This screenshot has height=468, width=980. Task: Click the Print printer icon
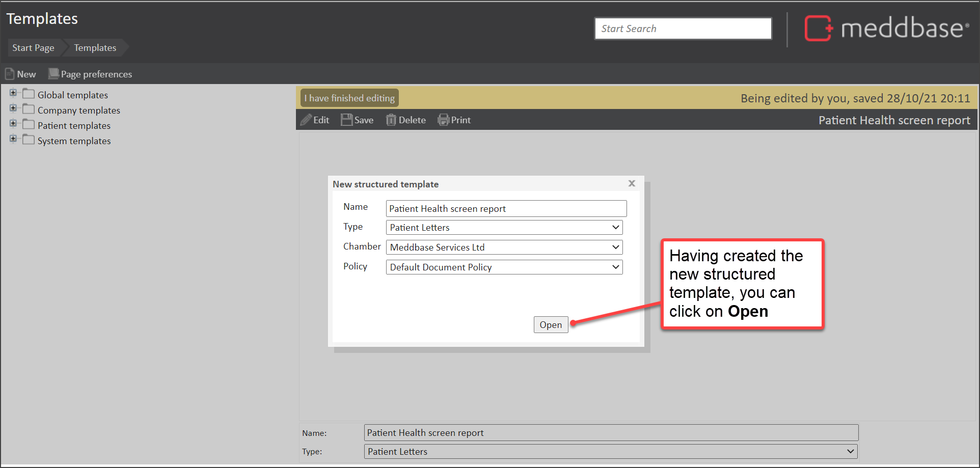coord(443,120)
